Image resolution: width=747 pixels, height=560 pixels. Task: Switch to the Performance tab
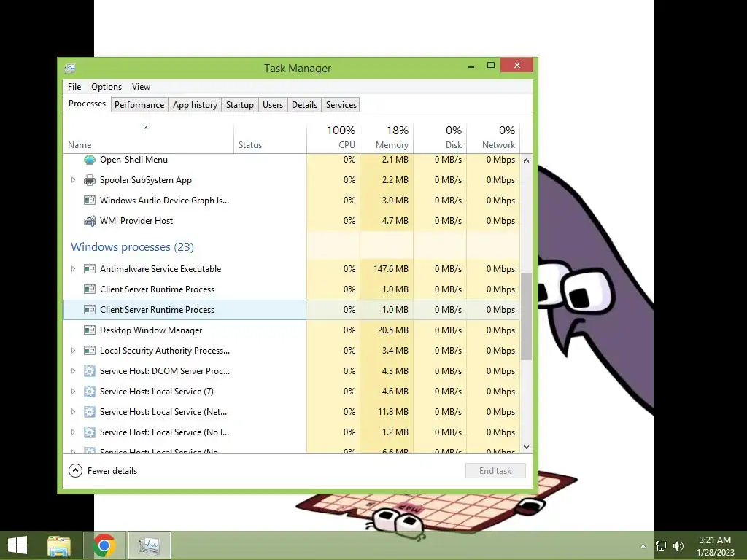139,105
